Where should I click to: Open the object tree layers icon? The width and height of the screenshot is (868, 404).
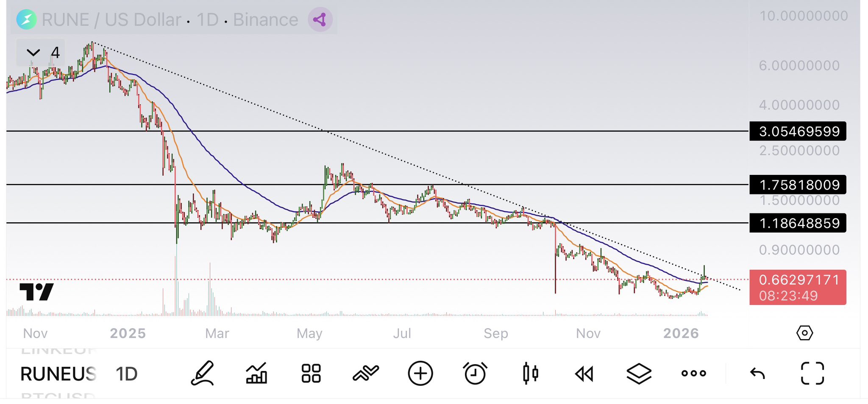[639, 373]
